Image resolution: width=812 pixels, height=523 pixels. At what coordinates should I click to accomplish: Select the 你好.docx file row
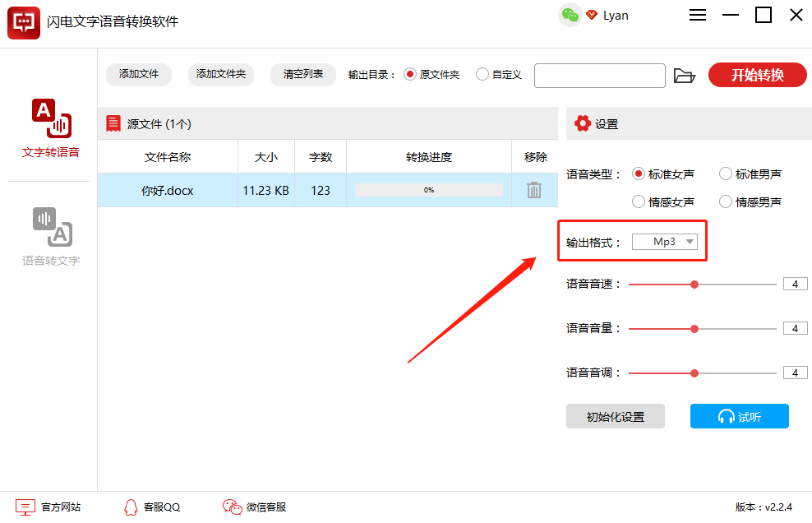[x=328, y=190]
